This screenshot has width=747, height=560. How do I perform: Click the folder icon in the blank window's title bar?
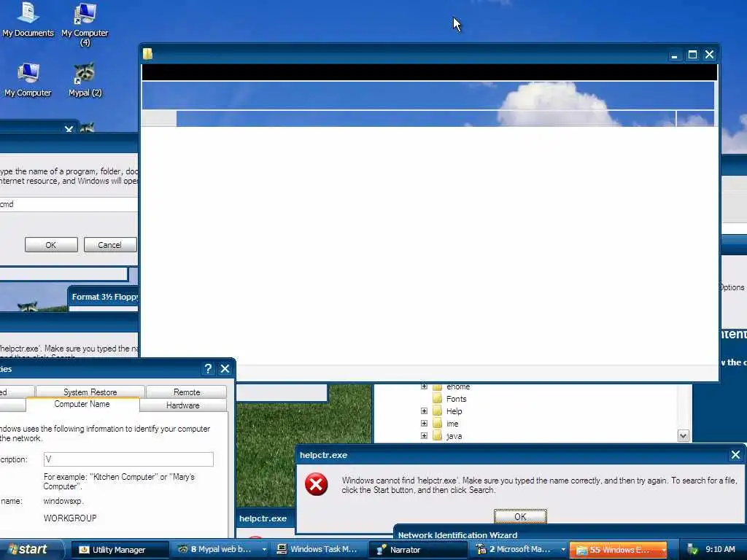pos(147,54)
